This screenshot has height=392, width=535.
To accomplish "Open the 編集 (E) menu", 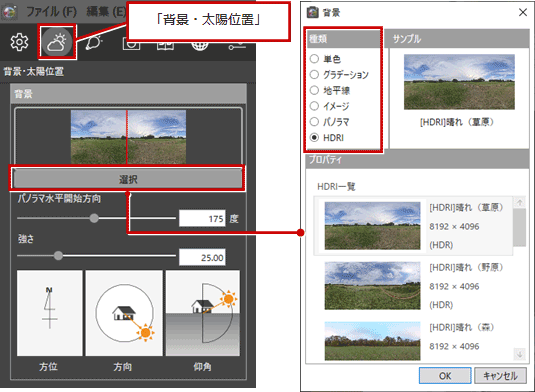I will pos(106,12).
